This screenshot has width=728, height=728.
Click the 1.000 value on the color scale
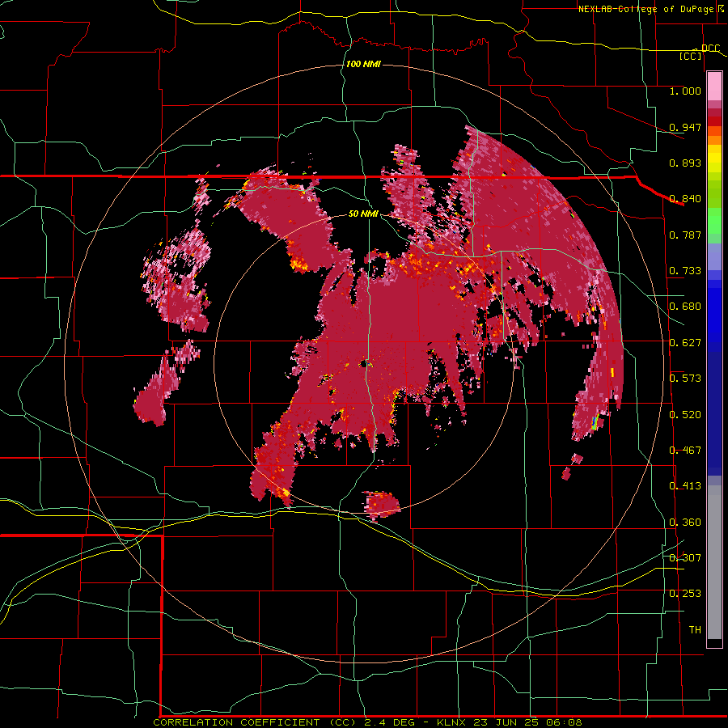tap(685, 91)
